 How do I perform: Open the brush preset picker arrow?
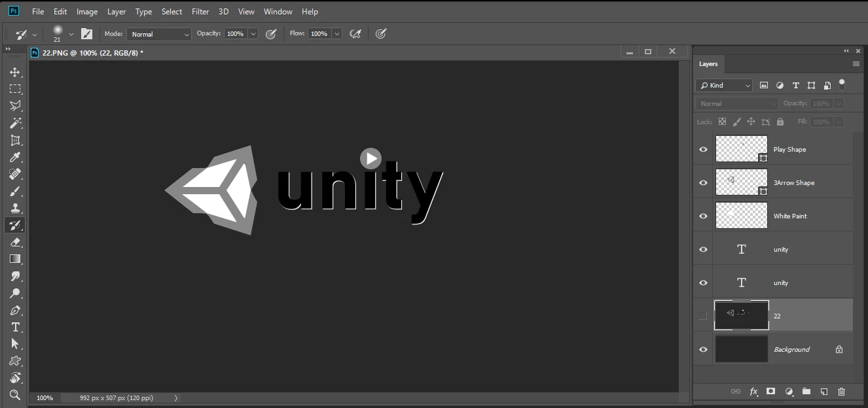pyautogui.click(x=71, y=34)
